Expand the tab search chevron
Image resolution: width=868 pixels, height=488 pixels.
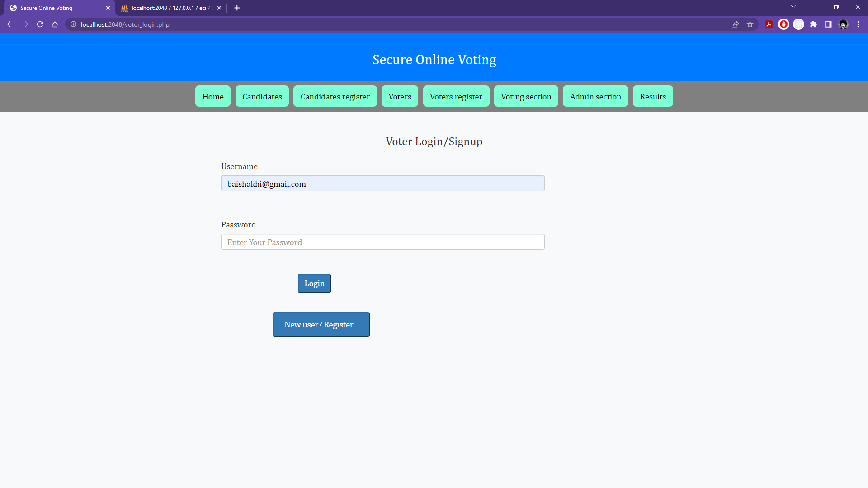coord(794,7)
